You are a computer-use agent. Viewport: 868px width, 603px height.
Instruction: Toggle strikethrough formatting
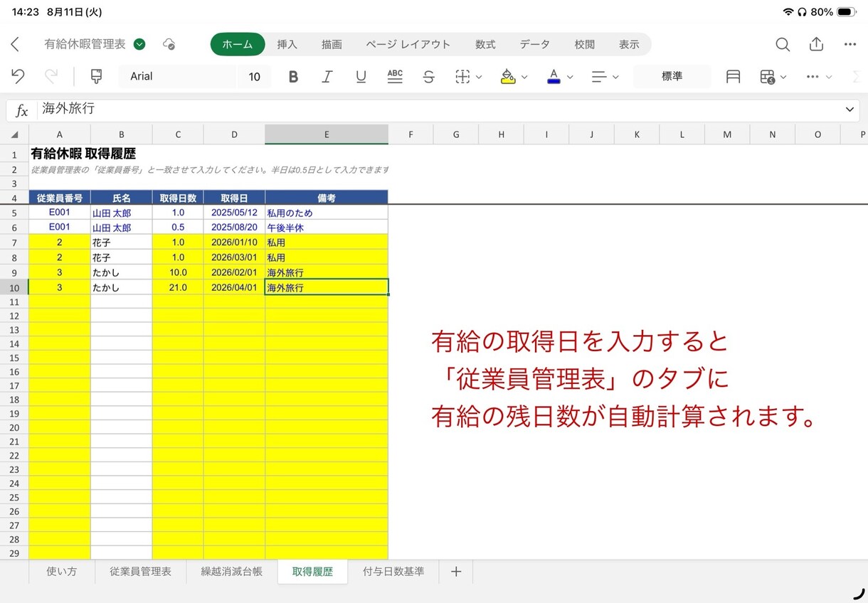(428, 77)
